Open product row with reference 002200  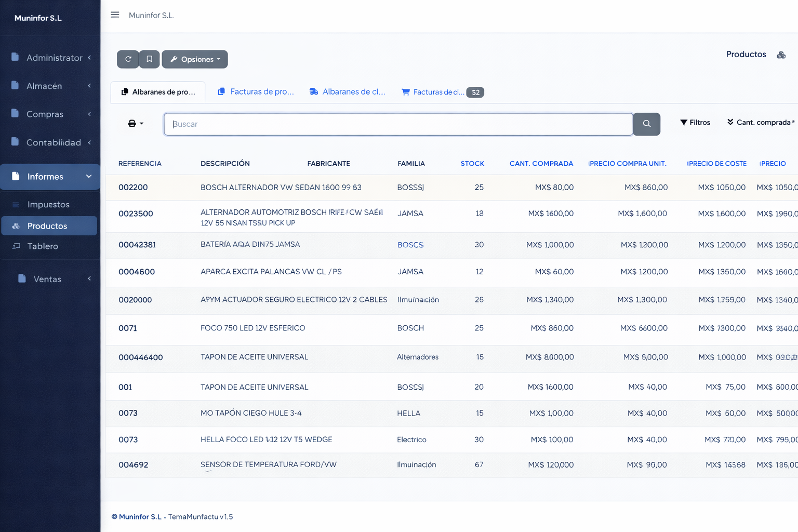click(133, 188)
